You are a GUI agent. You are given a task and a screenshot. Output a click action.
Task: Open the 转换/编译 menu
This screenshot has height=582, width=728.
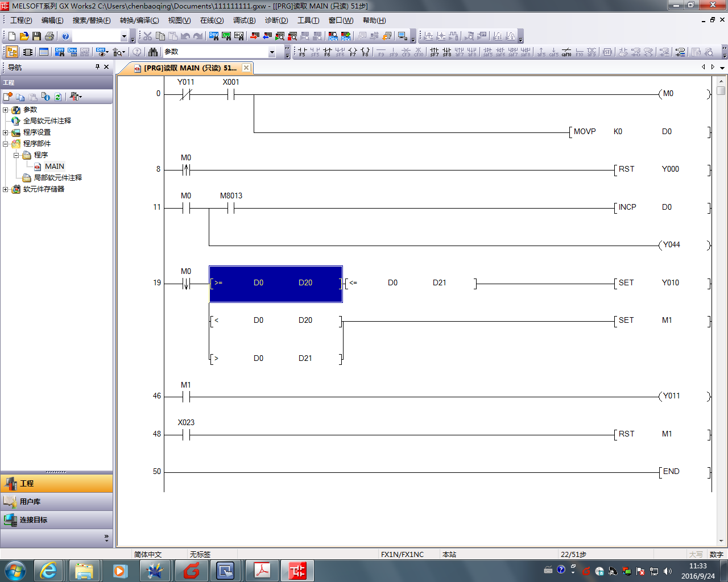139,20
